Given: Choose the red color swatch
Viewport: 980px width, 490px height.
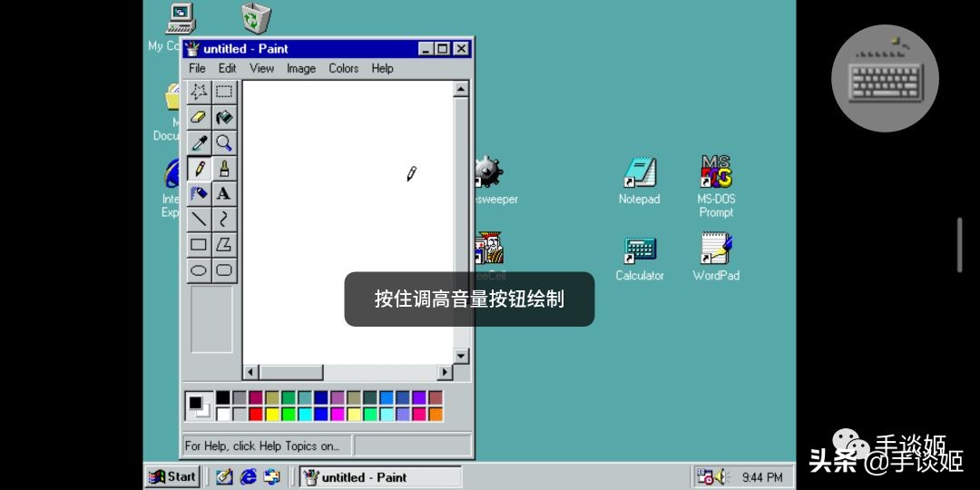Looking at the screenshot, I should click(x=256, y=414).
